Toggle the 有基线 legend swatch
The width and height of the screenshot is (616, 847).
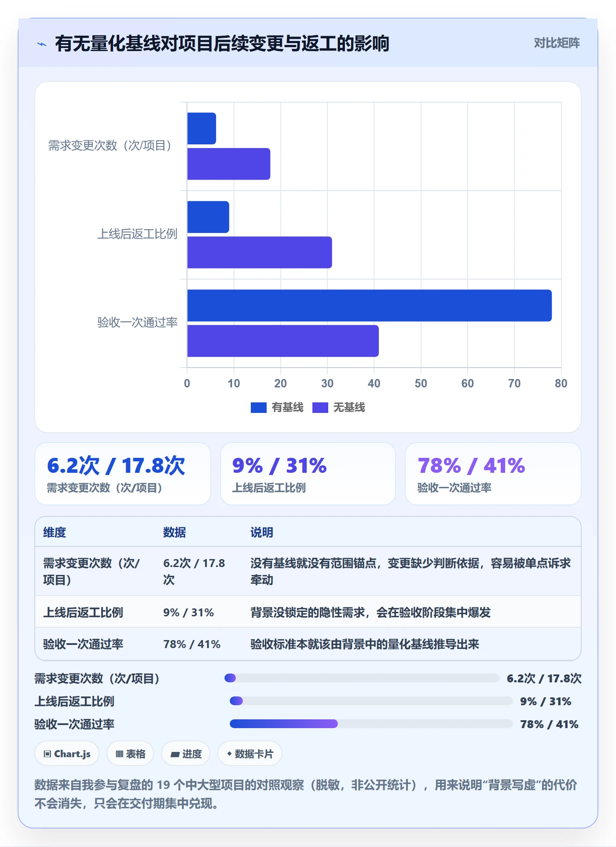(259, 408)
